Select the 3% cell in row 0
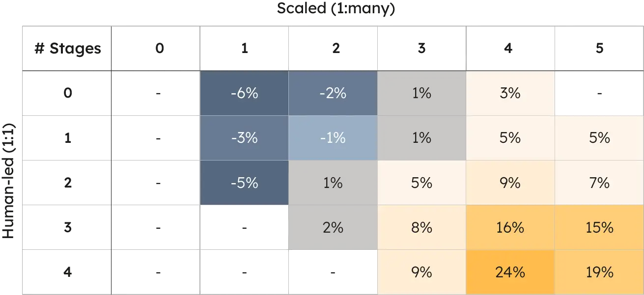Image resolution: width=644 pixels, height=295 pixels. [x=510, y=93]
